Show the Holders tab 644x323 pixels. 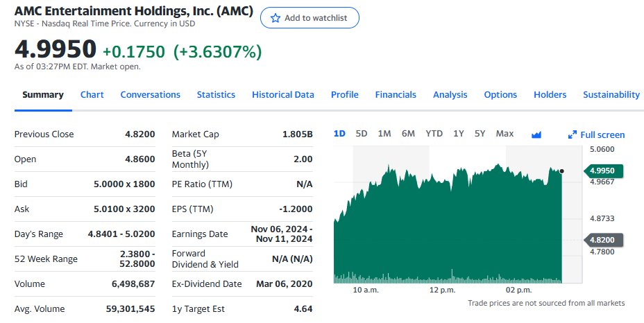550,95
